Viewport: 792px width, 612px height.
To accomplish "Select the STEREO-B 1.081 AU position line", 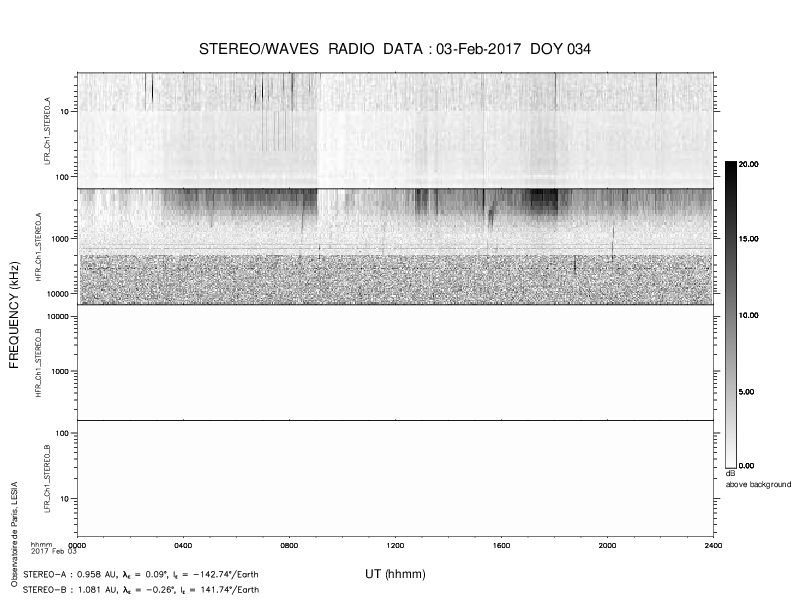I will 141,590.
